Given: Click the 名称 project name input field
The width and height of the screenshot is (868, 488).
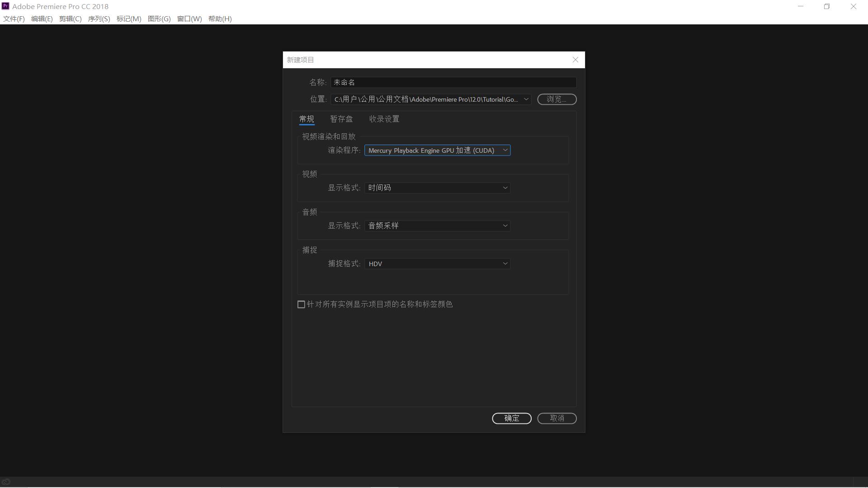Looking at the screenshot, I should click(x=453, y=82).
